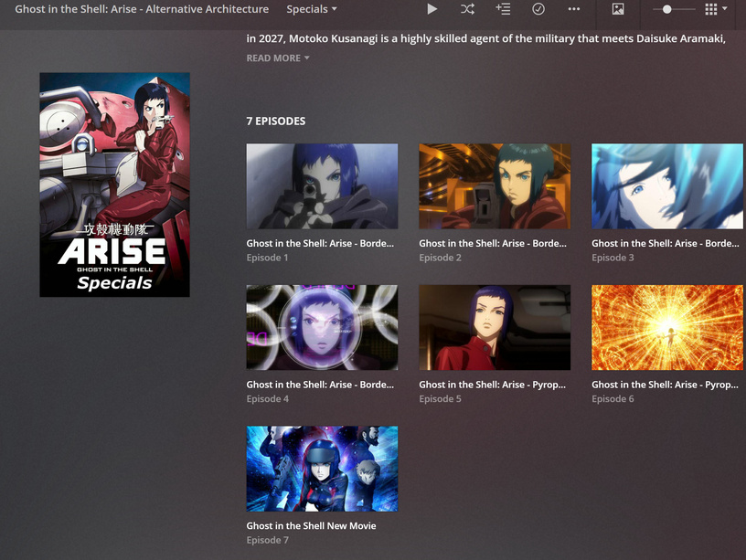Click the artwork image icon
Image resolution: width=746 pixels, height=560 pixels.
pos(617,9)
